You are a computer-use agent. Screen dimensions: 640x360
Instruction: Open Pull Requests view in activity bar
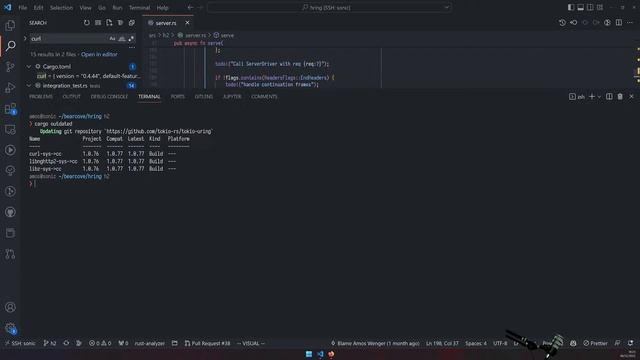click(10, 254)
